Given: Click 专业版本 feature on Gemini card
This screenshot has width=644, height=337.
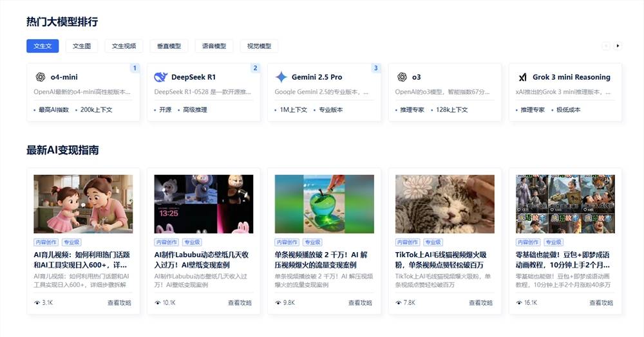Looking at the screenshot, I should coord(330,110).
